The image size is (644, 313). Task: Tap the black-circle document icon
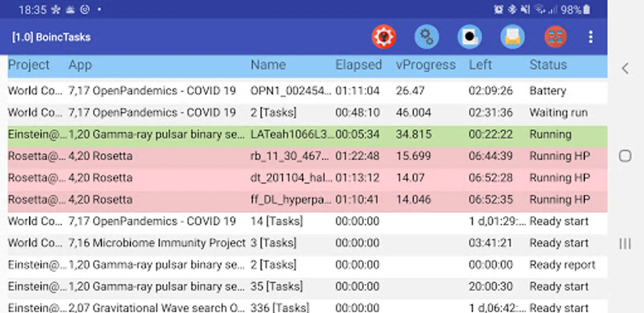click(470, 37)
